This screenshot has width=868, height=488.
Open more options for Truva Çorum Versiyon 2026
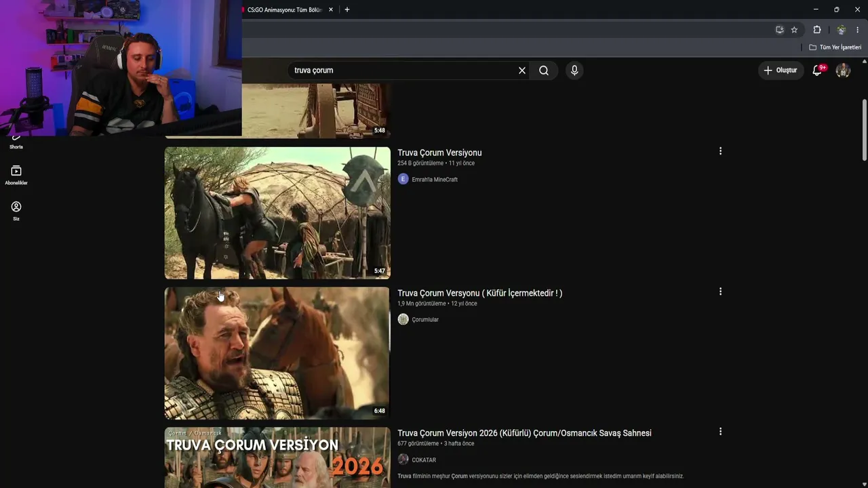point(720,432)
